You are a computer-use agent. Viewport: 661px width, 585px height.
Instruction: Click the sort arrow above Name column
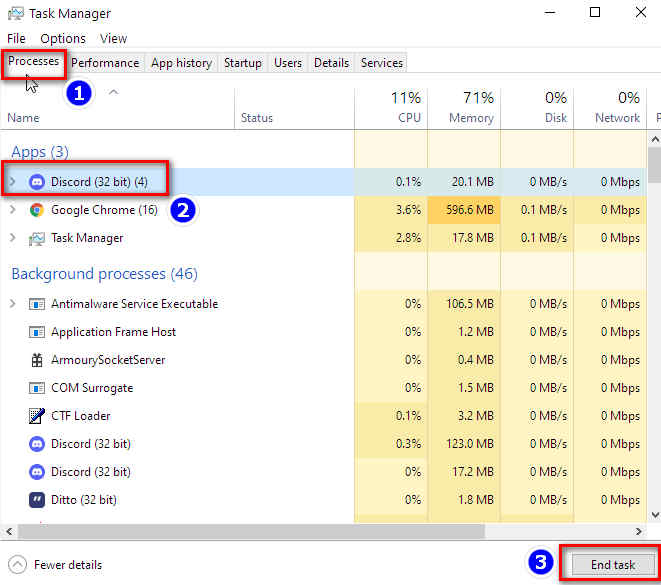[x=113, y=92]
